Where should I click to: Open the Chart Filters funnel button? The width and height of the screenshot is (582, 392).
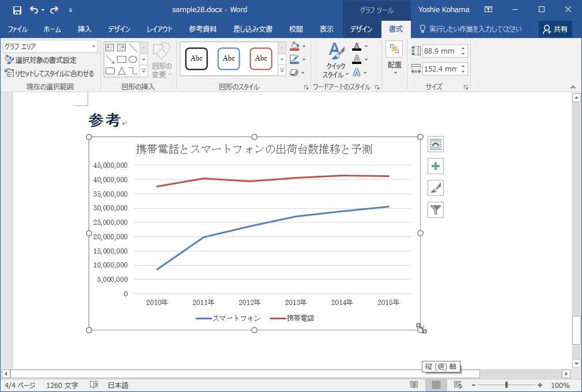pyautogui.click(x=436, y=210)
